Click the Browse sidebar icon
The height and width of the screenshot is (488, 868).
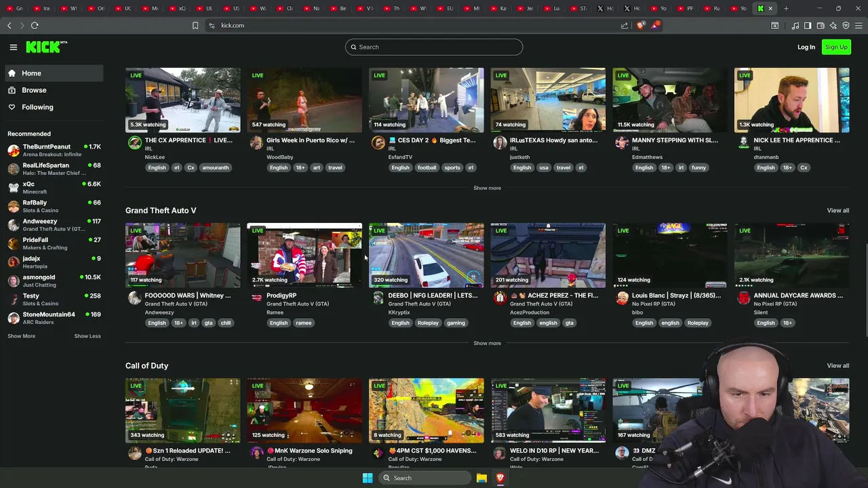(12, 90)
